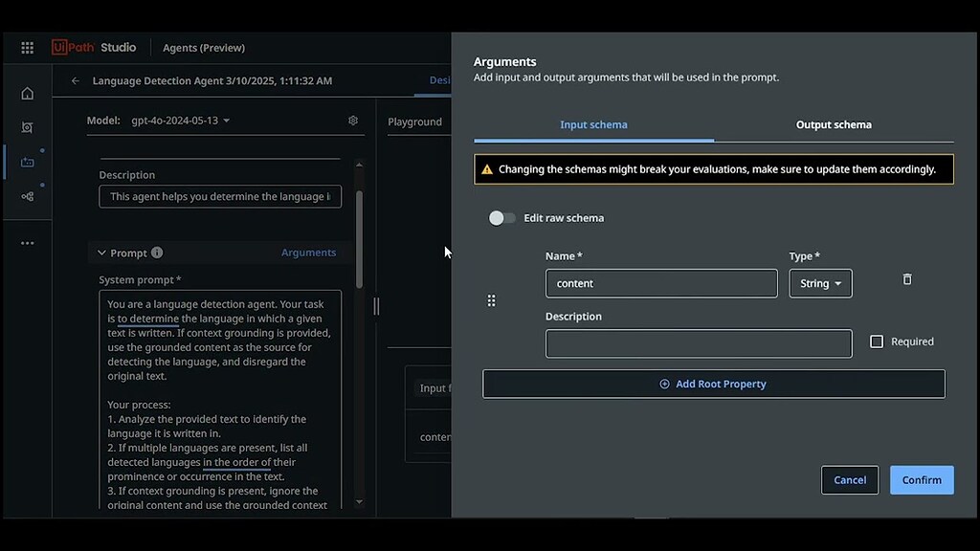Select the Automations sidebar icon
This screenshot has width=980, height=551.
coord(27,127)
